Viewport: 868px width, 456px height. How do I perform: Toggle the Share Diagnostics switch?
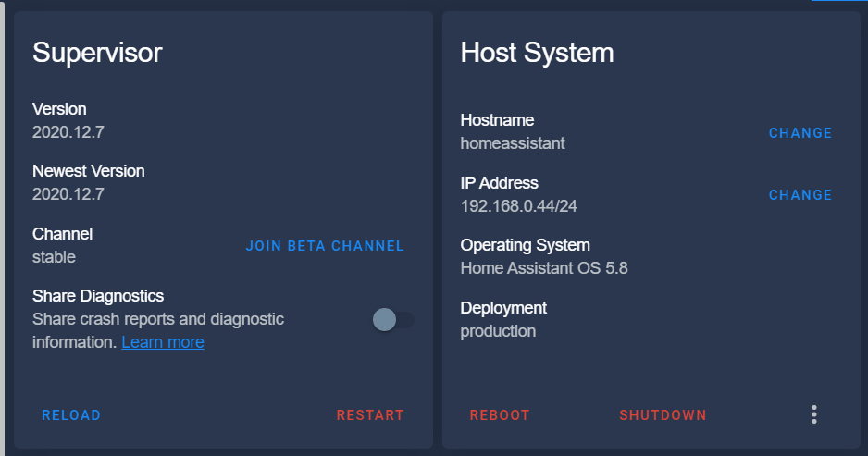(393, 320)
